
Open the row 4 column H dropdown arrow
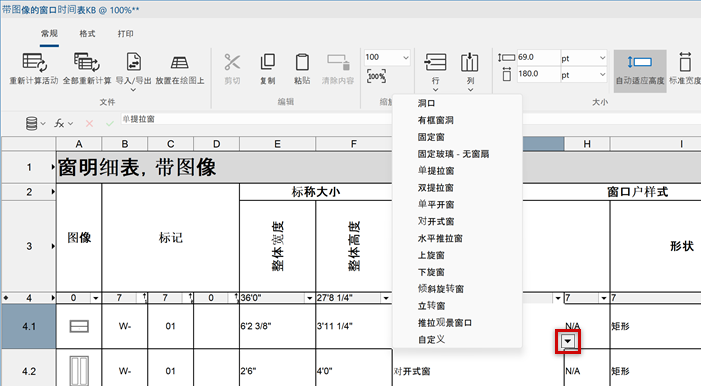coord(604,298)
